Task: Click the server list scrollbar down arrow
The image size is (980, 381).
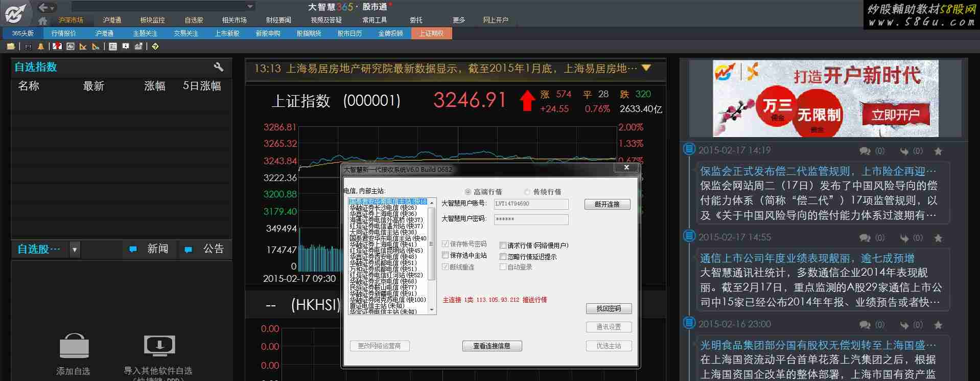Action: coord(432,310)
